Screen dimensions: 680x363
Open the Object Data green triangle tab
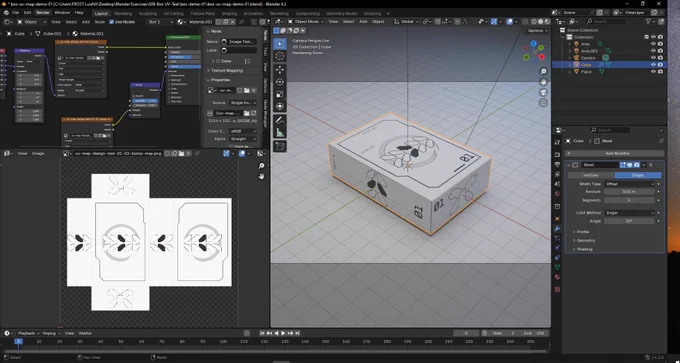pos(557,267)
